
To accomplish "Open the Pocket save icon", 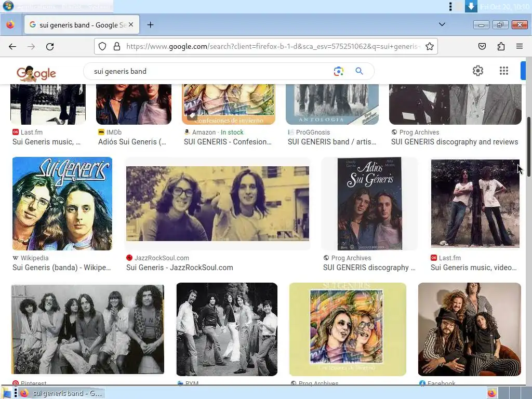I will tap(482, 46).
